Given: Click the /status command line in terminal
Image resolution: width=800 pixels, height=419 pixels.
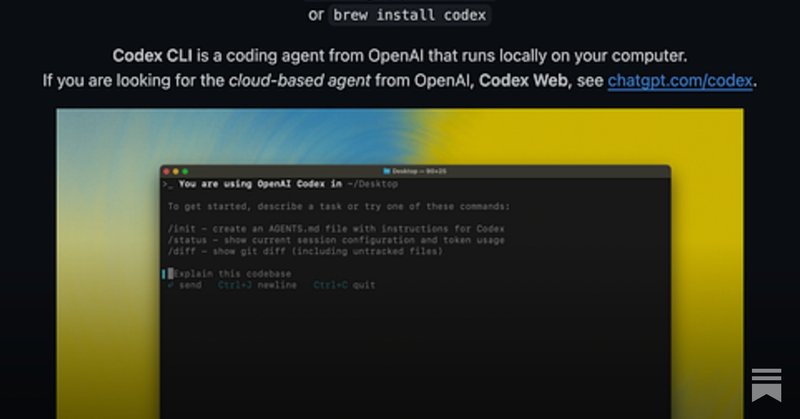Looking at the screenshot, I should coord(336,240).
